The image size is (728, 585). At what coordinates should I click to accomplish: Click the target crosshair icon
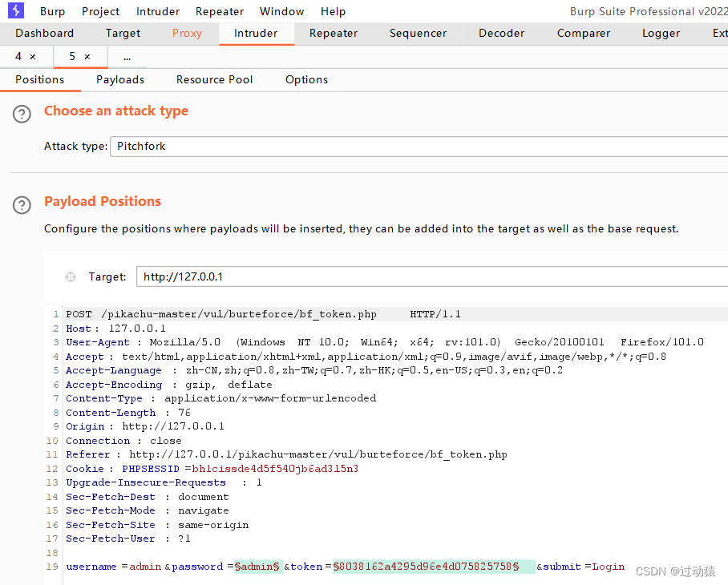pyautogui.click(x=70, y=277)
